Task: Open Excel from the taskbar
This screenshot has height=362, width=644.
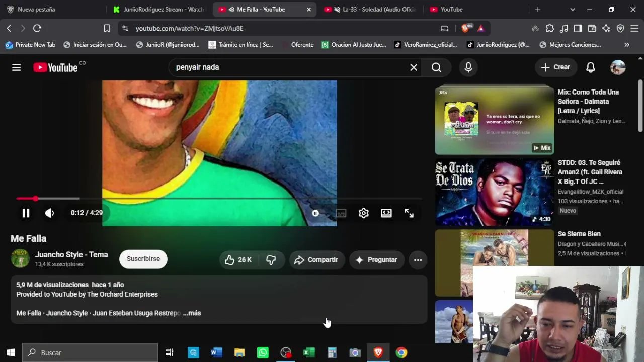Action: coord(308,353)
